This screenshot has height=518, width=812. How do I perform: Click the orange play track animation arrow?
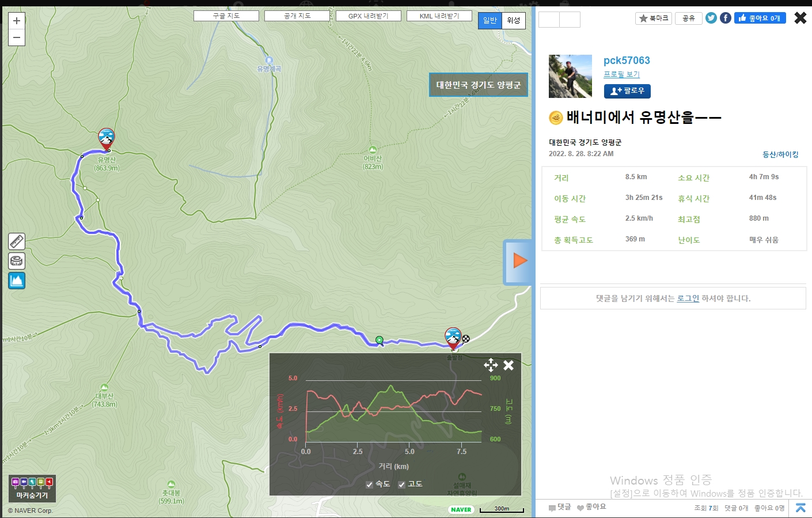tap(520, 261)
